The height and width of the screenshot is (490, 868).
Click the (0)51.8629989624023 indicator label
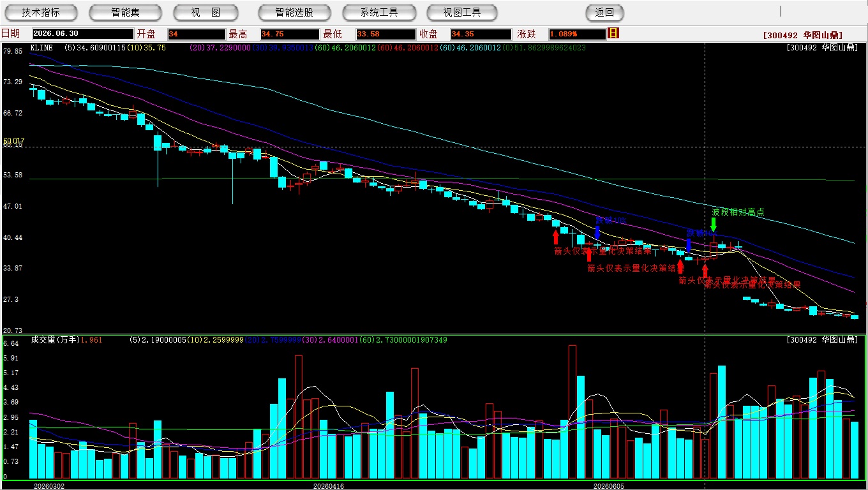pyautogui.click(x=543, y=48)
